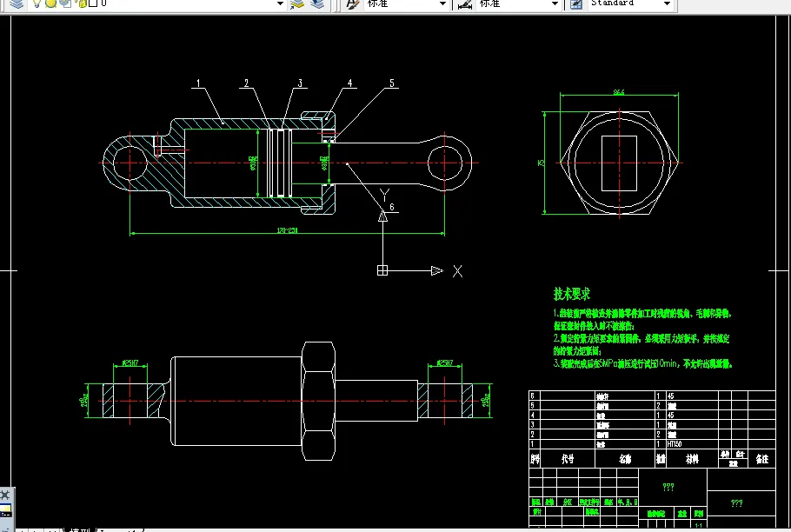Viewport: 791px width, 532px height.
Task: Expand the dimension style 标准 dropdown
Action: tap(555, 4)
